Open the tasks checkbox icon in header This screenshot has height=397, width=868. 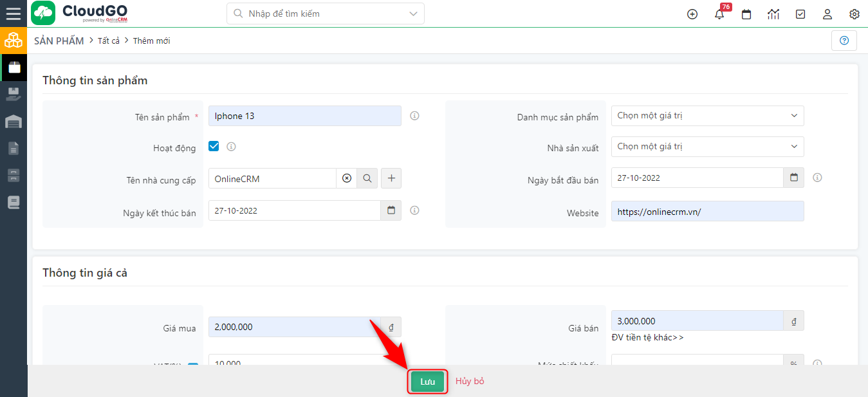pyautogui.click(x=800, y=14)
